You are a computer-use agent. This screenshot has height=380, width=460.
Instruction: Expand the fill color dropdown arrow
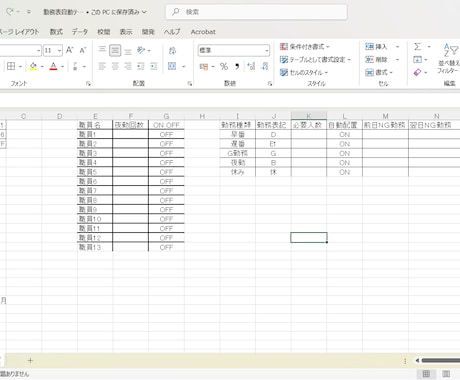pyautogui.click(x=42, y=66)
